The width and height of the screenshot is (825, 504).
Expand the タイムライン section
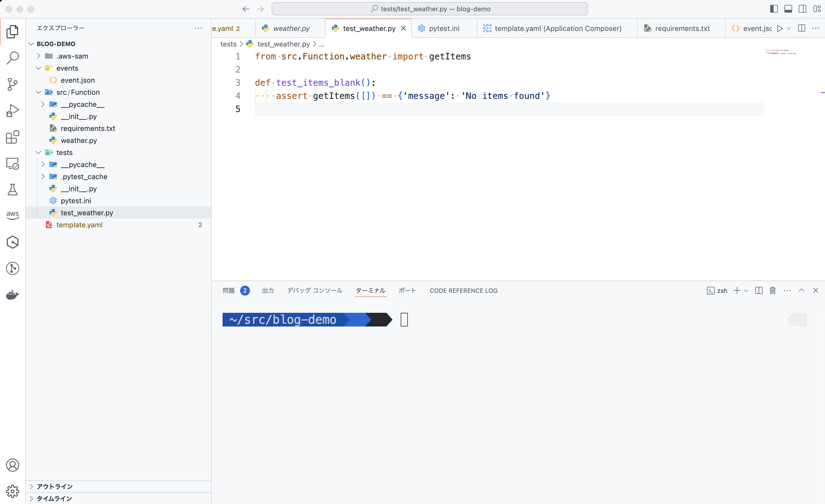point(32,498)
